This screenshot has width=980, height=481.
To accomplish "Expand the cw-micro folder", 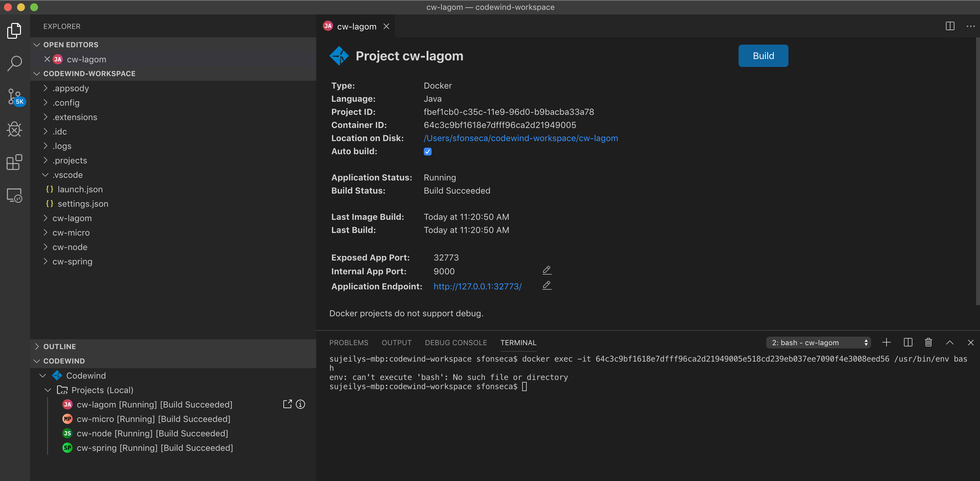I will tap(71, 233).
